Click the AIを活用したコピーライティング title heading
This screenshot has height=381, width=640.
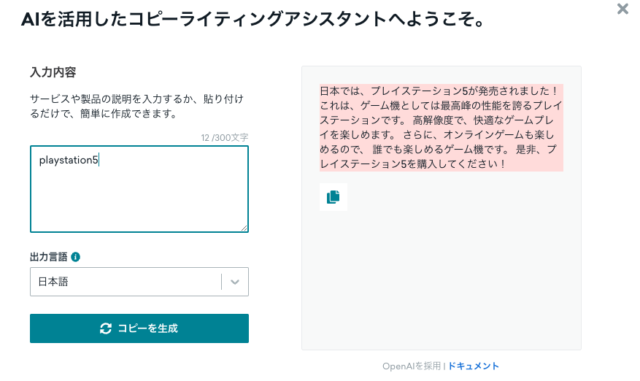click(253, 19)
